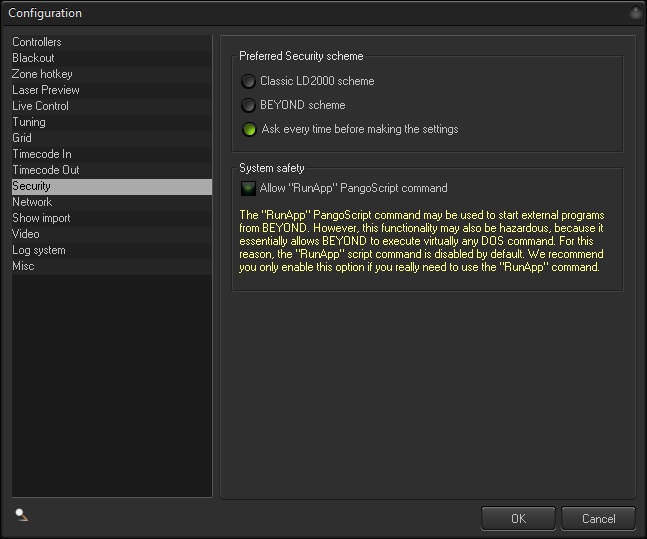Open Show import settings
This screenshot has height=539, width=647.
(x=112, y=218)
